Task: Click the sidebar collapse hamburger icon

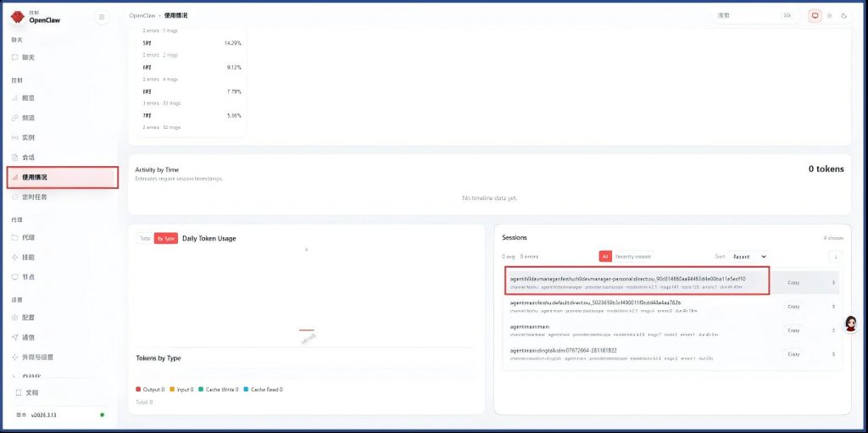Action: [102, 17]
